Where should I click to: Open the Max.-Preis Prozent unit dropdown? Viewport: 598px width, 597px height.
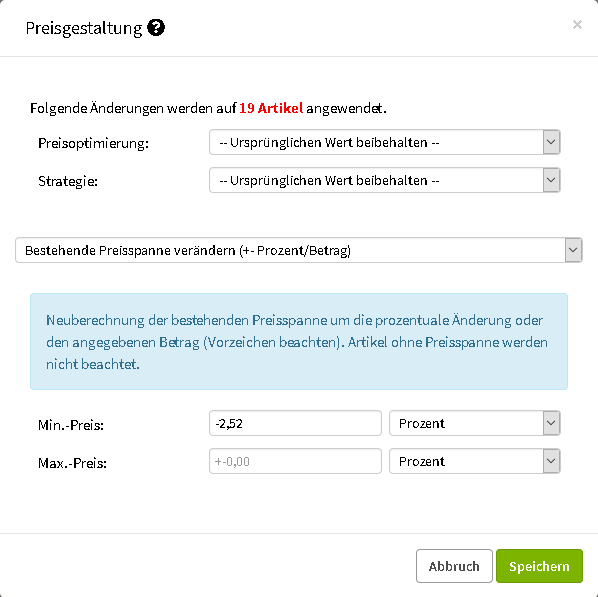(x=474, y=461)
